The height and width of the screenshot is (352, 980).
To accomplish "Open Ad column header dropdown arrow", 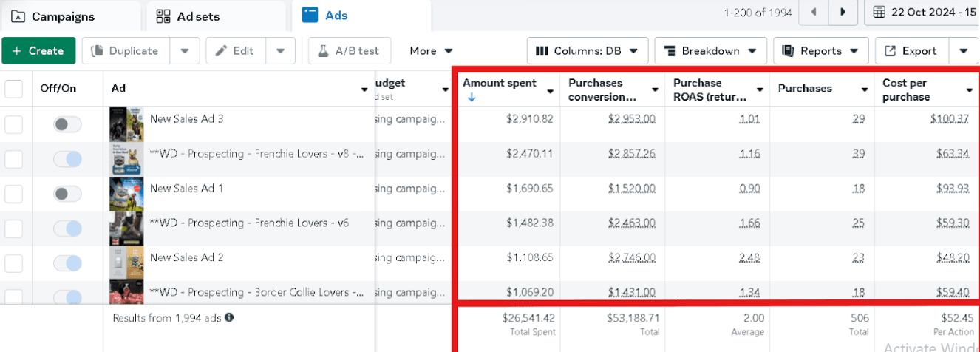I will pyautogui.click(x=364, y=89).
